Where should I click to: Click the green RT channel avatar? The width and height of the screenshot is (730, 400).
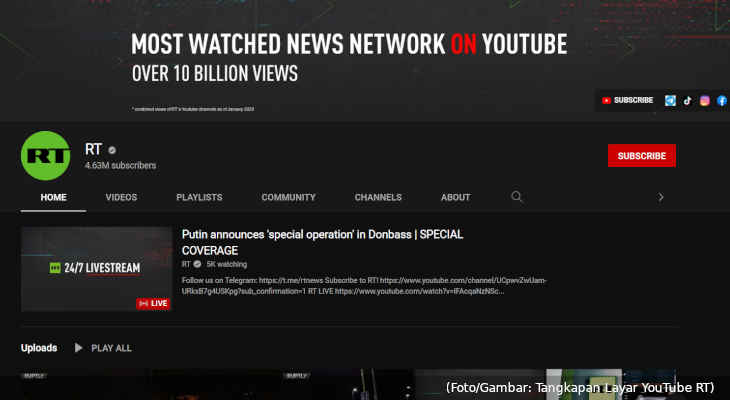point(46,156)
